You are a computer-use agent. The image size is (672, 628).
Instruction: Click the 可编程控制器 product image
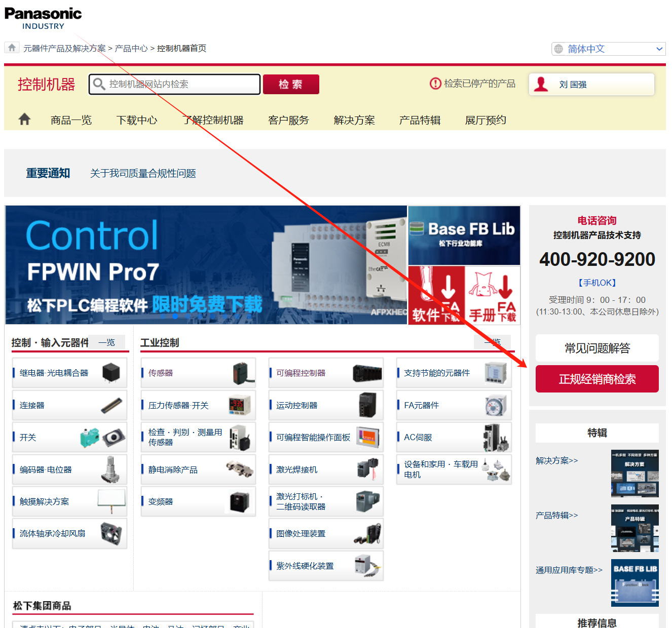pyautogui.click(x=367, y=373)
